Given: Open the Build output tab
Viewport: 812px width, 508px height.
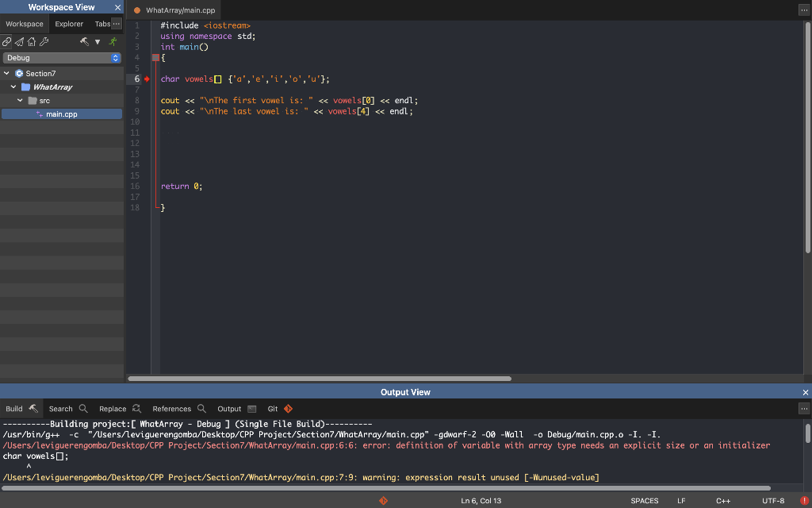Looking at the screenshot, I should click(21, 409).
